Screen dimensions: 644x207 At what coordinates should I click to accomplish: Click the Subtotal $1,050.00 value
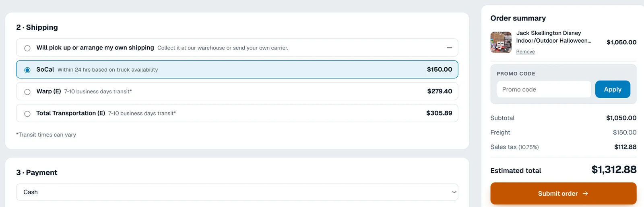click(x=621, y=118)
